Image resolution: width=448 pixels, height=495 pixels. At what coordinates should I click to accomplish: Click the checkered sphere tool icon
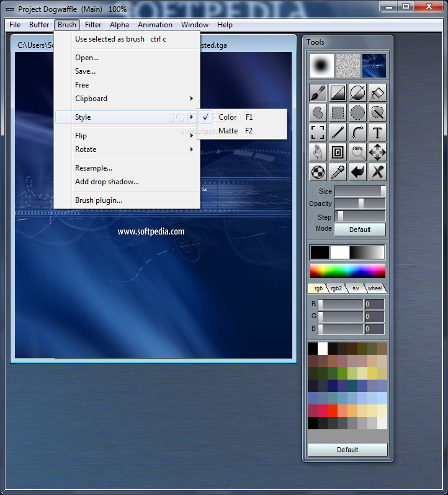tap(318, 172)
